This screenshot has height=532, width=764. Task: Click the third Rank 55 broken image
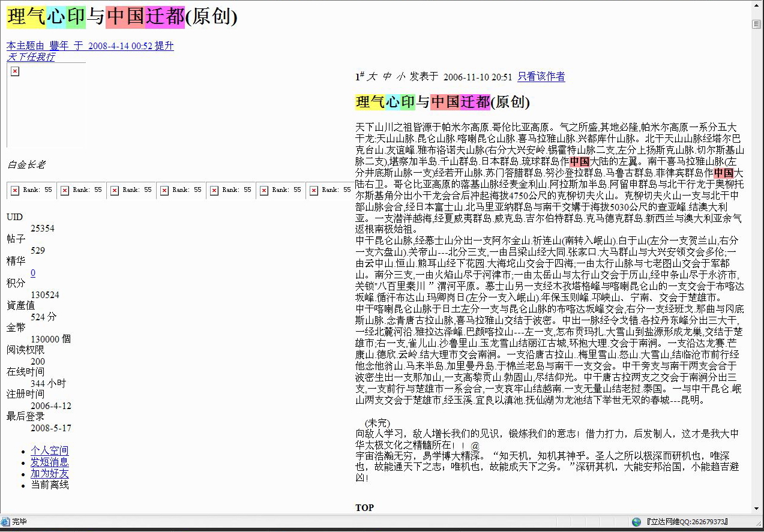coord(115,190)
